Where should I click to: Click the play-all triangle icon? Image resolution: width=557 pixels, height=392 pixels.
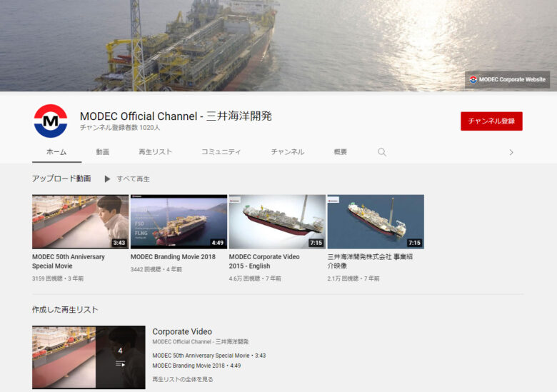(107, 179)
